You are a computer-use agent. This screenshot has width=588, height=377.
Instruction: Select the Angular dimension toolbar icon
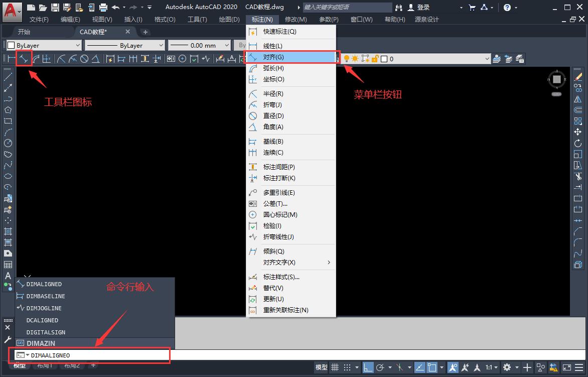pos(96,59)
